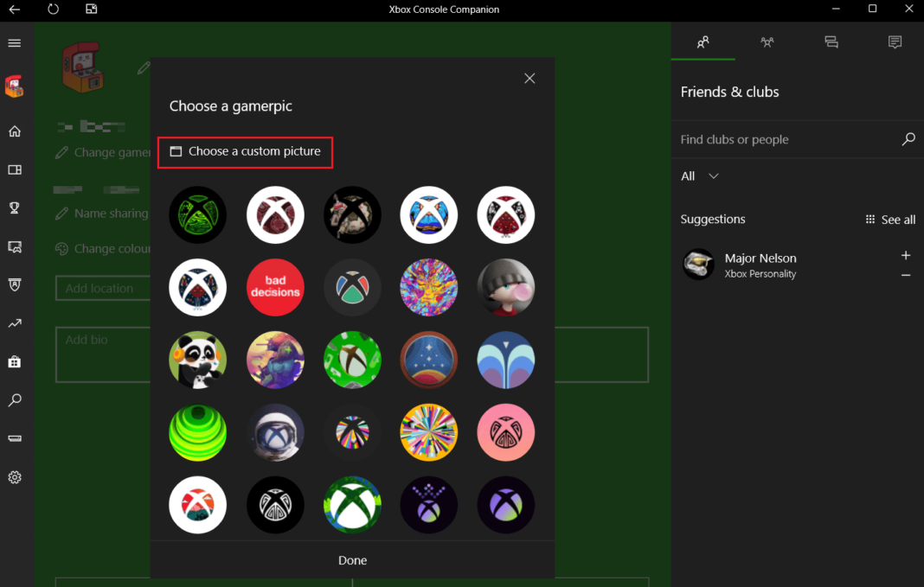
Task: Click Choose a custom picture
Action: tap(245, 151)
